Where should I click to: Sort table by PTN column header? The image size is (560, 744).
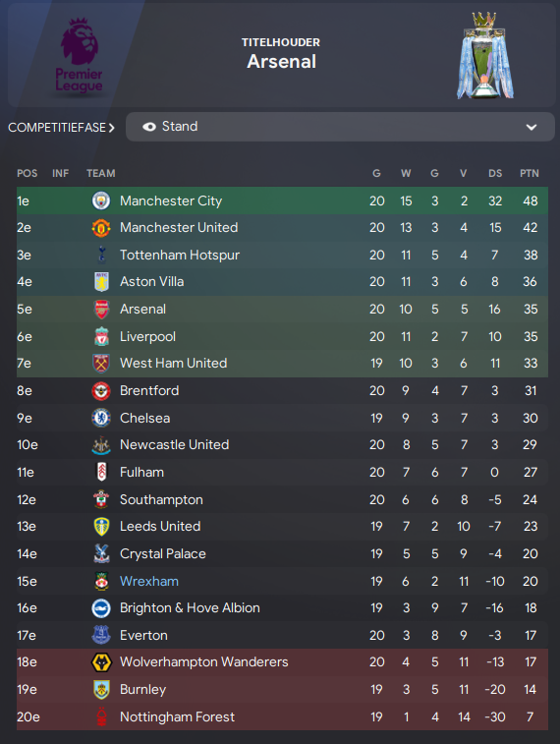tap(530, 173)
